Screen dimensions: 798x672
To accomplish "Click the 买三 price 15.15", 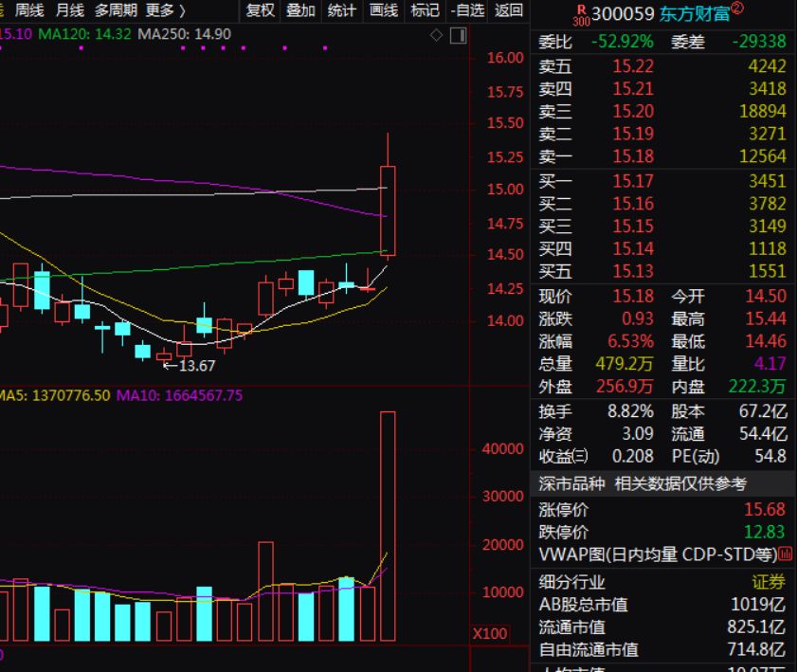I will (632, 226).
